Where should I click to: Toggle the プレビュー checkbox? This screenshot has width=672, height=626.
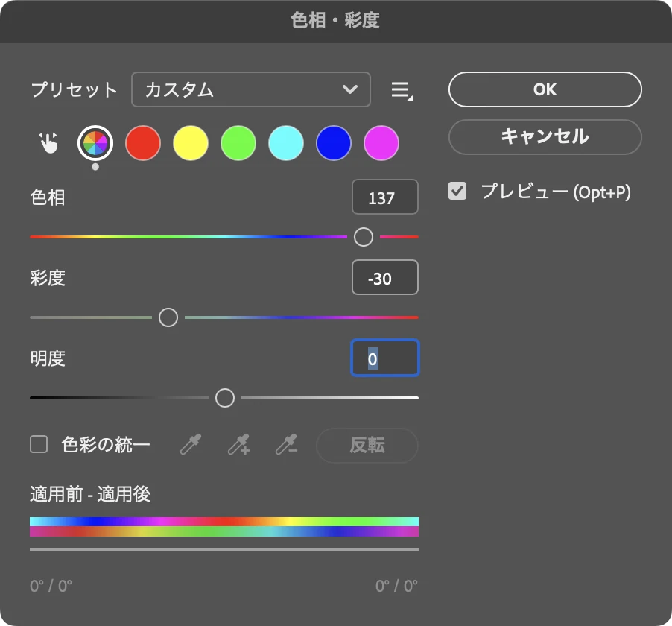[457, 192]
